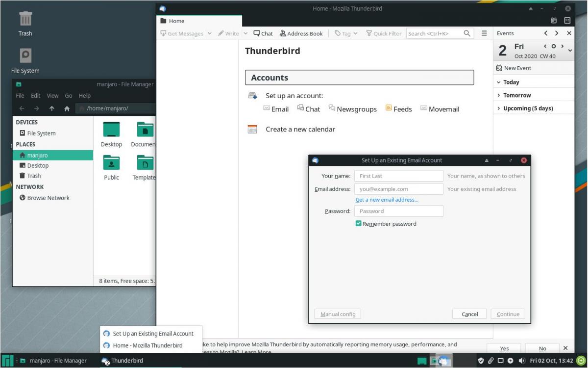This screenshot has height=368, width=588.
Task: Click the Address Book toolbar icon
Action: point(283,33)
